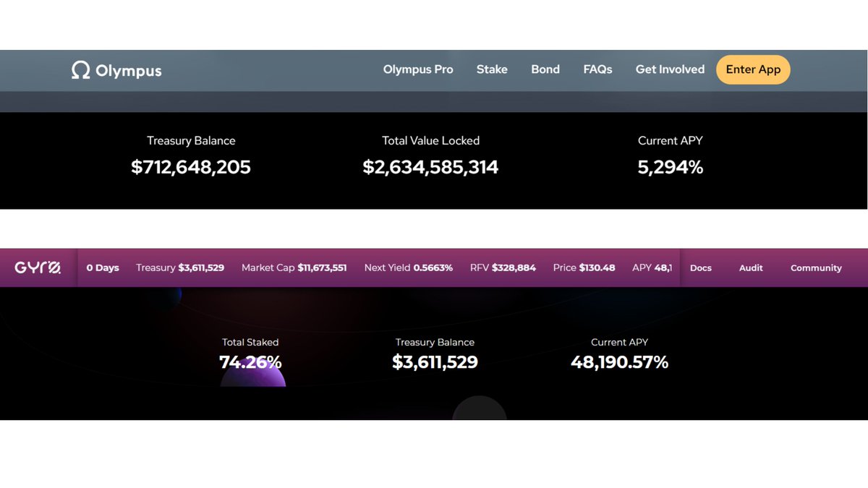Click the Total Value Locked label
The height and width of the screenshot is (488, 868).
[431, 141]
